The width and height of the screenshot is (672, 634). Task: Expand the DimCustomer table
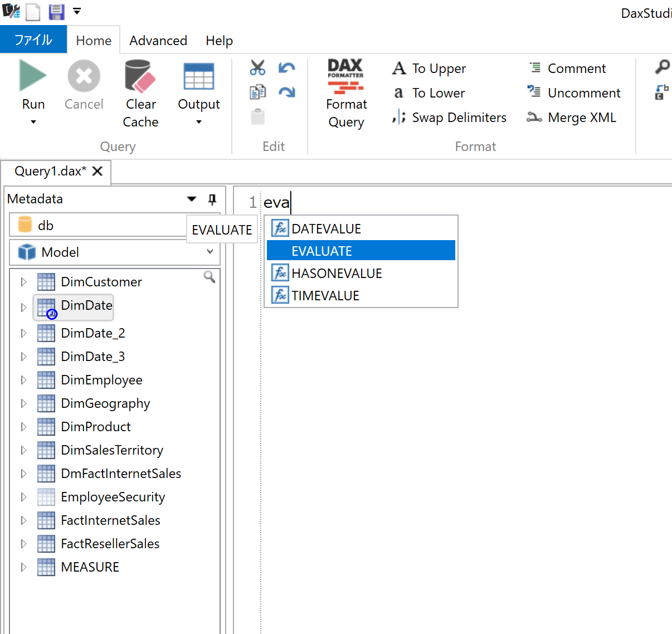point(23,282)
